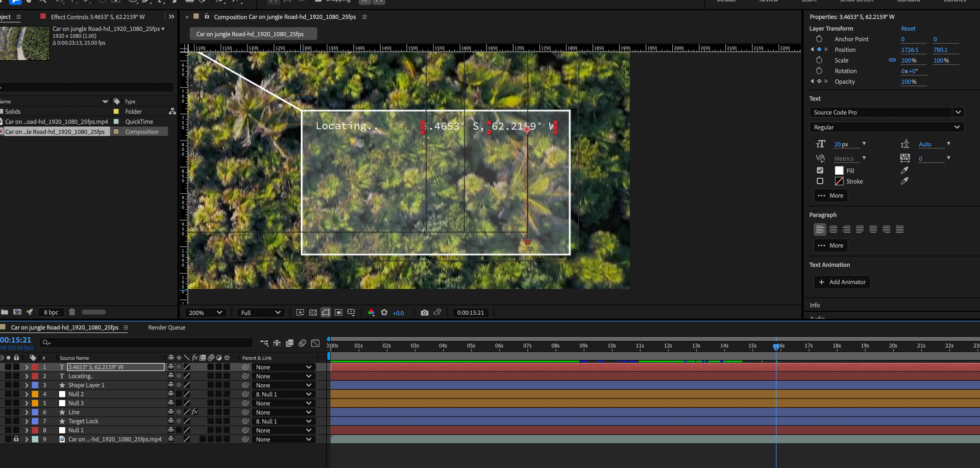Click the scale constrain proportions link icon
The height and width of the screenshot is (468, 980).
[x=892, y=60]
